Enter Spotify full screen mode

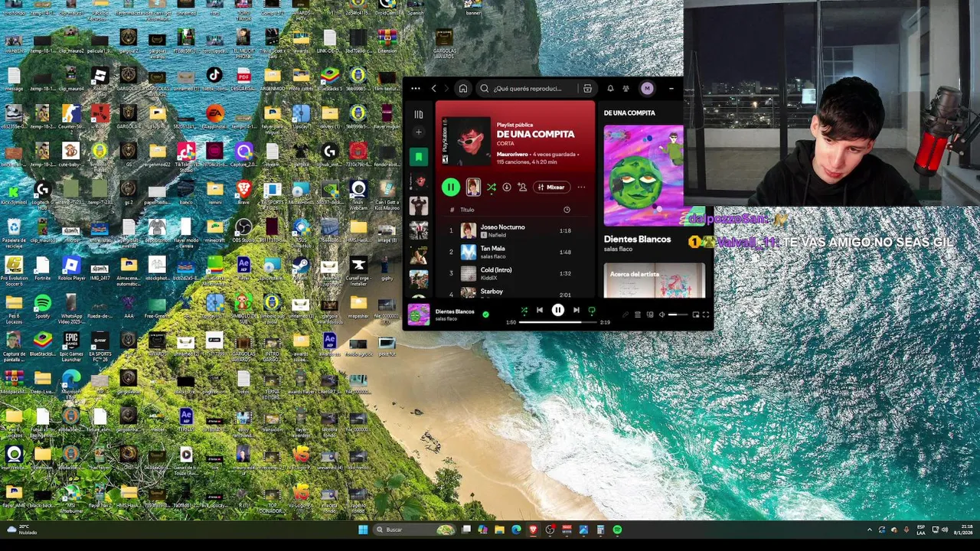[x=706, y=315]
